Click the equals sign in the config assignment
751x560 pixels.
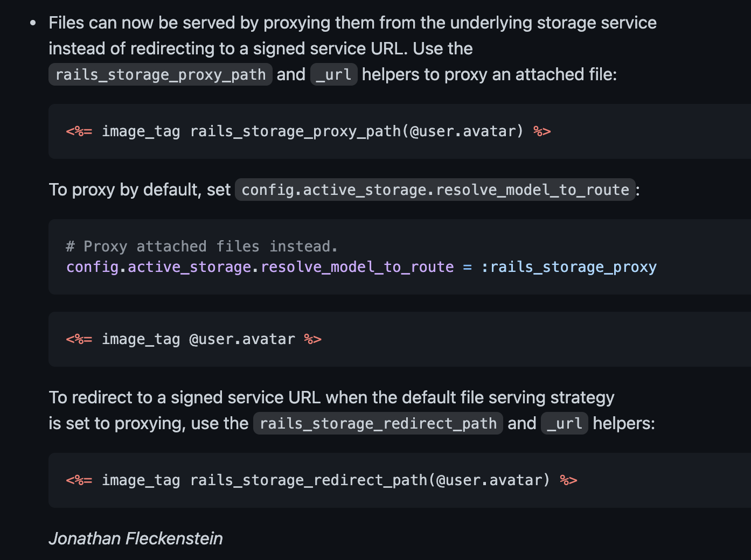coord(468,267)
